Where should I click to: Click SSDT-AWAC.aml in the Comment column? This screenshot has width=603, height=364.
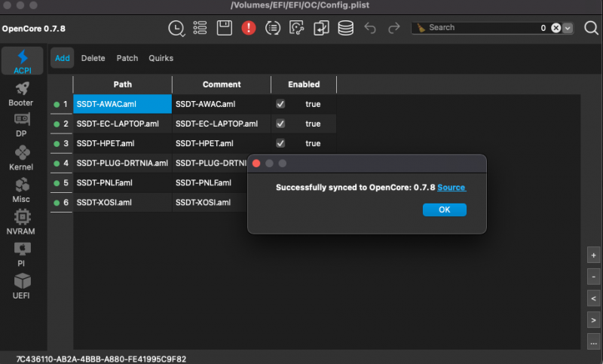point(222,104)
